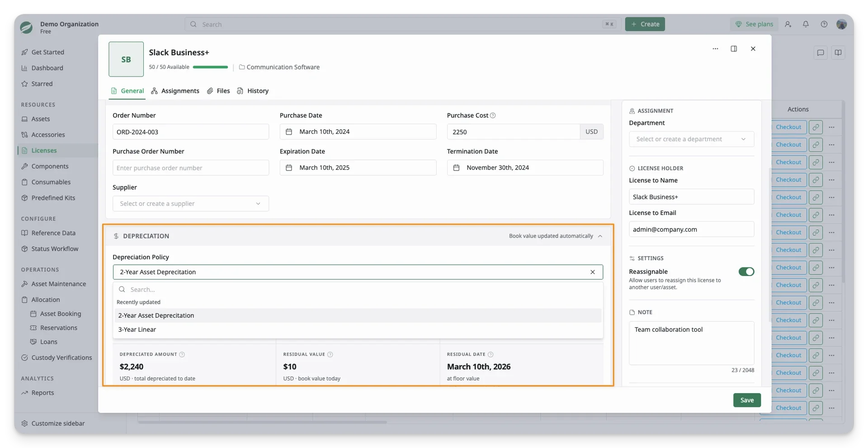Click the side panel layout icon
The width and height of the screenshot is (868, 448).
click(x=734, y=48)
